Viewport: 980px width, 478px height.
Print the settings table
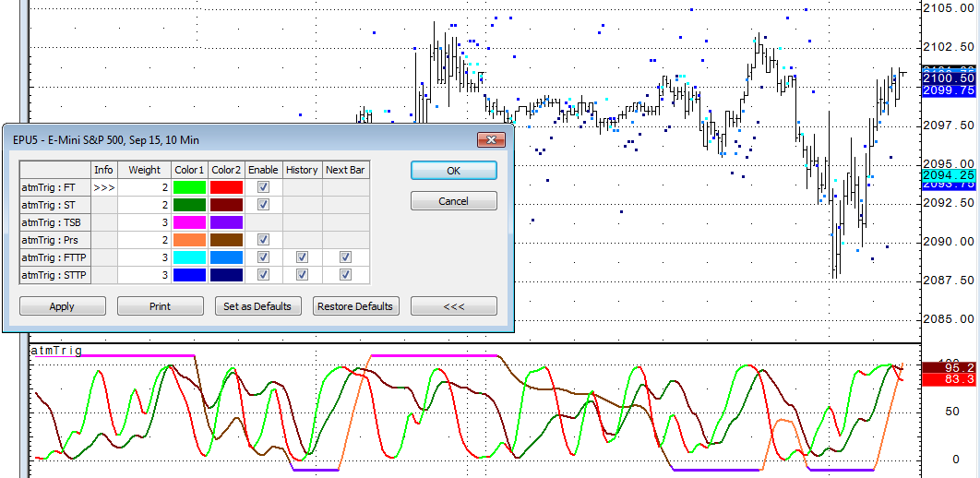pos(161,306)
